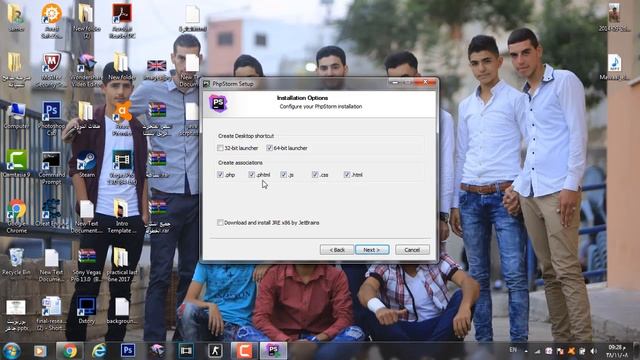Toggle the .js association checkbox

[x=283, y=174]
